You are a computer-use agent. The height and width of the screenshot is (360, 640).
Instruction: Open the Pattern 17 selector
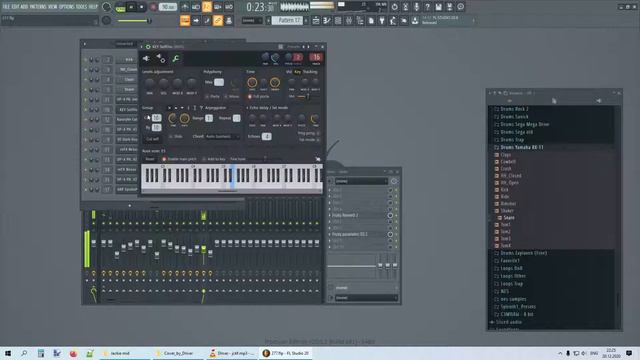(287, 20)
